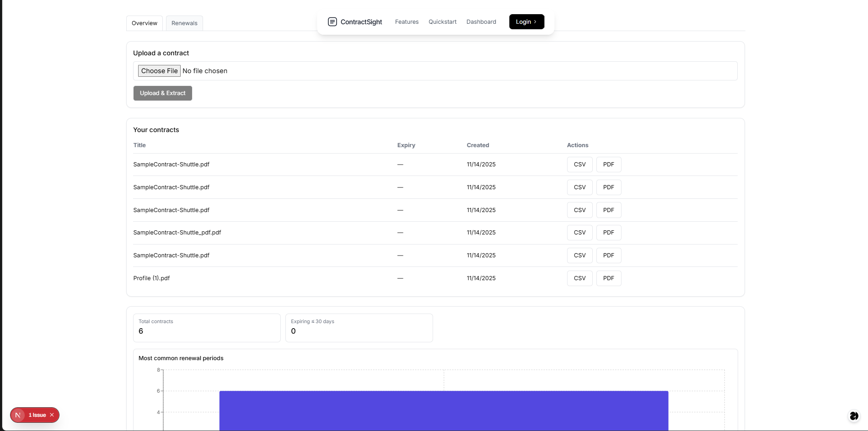The height and width of the screenshot is (431, 868).
Task: Click the Login arrow button
Action: pos(534,21)
